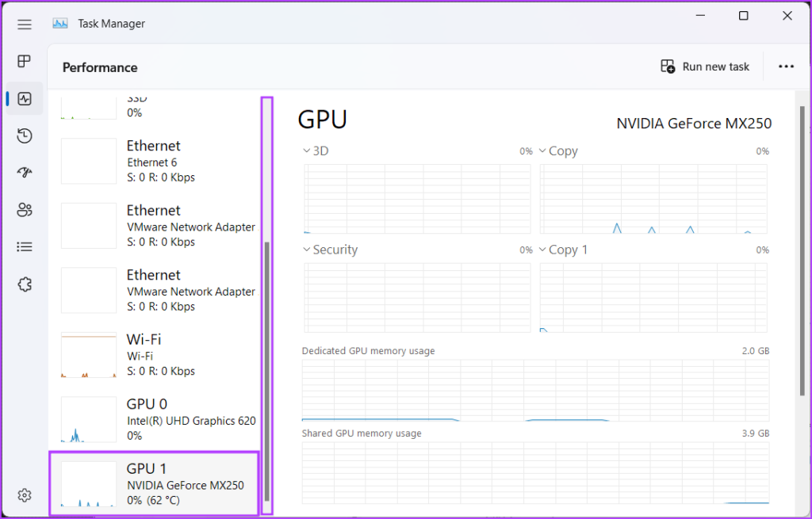Go to the Processes page icon
Viewport: 812px width, 519px height.
[x=25, y=61]
